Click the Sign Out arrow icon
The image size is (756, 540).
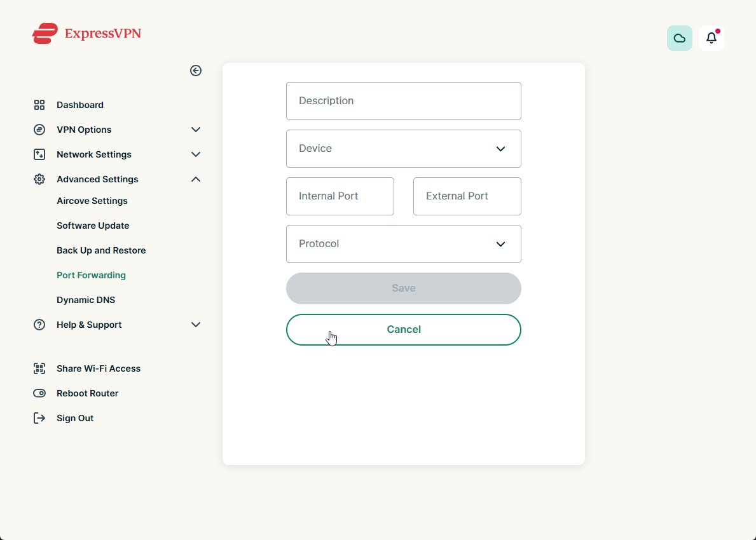39,418
